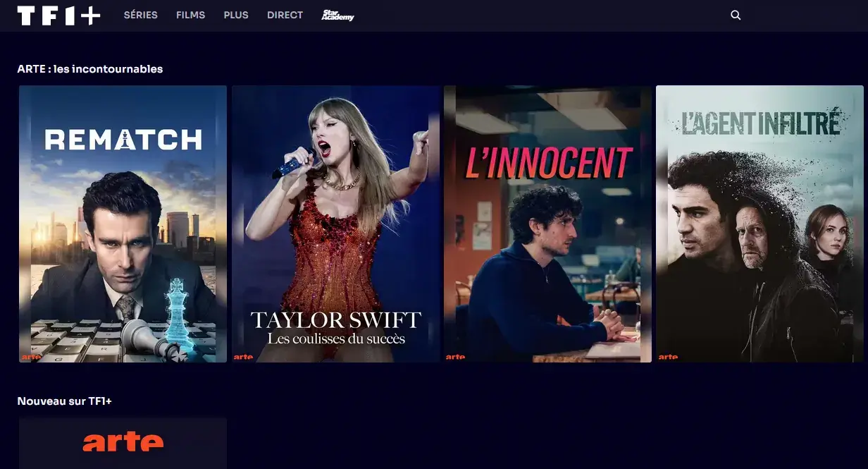The image size is (868, 469).
Task: Click the arte channel logo tile
Action: tap(123, 442)
